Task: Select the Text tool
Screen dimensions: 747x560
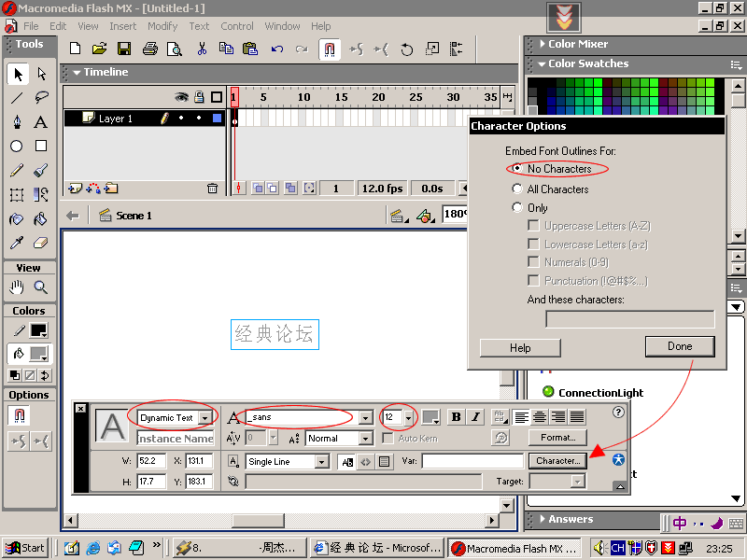Action: pyautogui.click(x=41, y=122)
